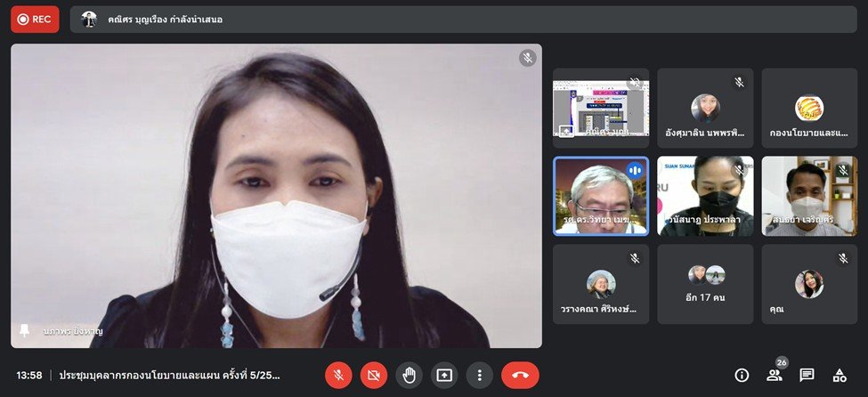This screenshot has width=868, height=397.
Task: Open the three-dot more options menu
Action: click(479, 375)
